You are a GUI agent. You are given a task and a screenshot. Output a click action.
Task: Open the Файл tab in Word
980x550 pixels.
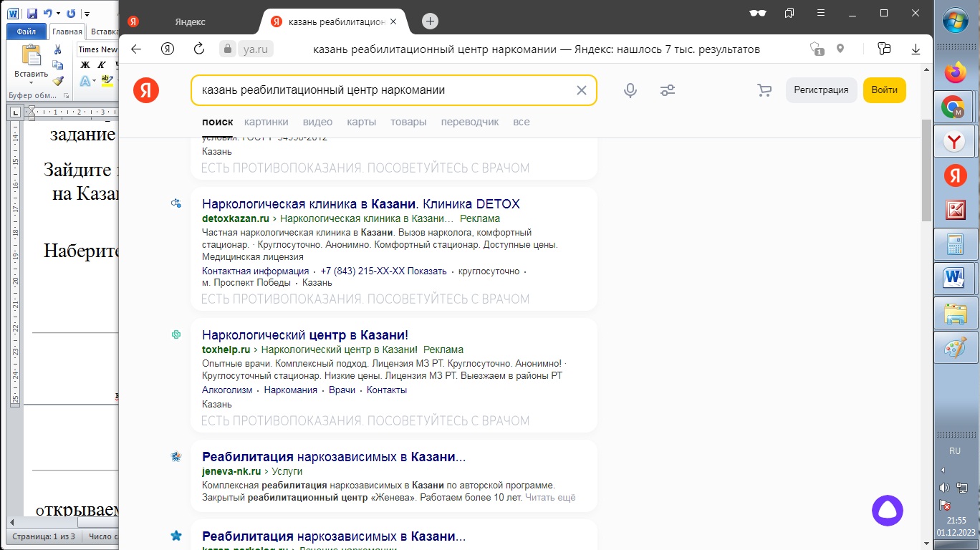(27, 32)
